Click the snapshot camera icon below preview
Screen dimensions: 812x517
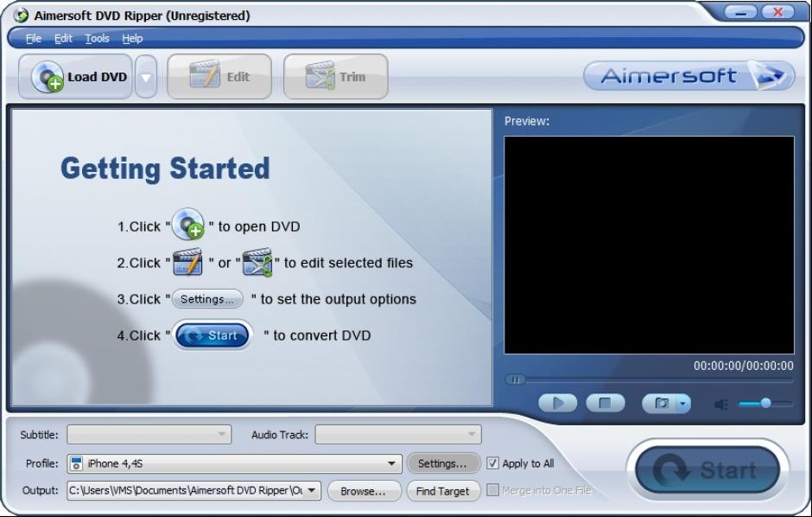click(x=662, y=403)
